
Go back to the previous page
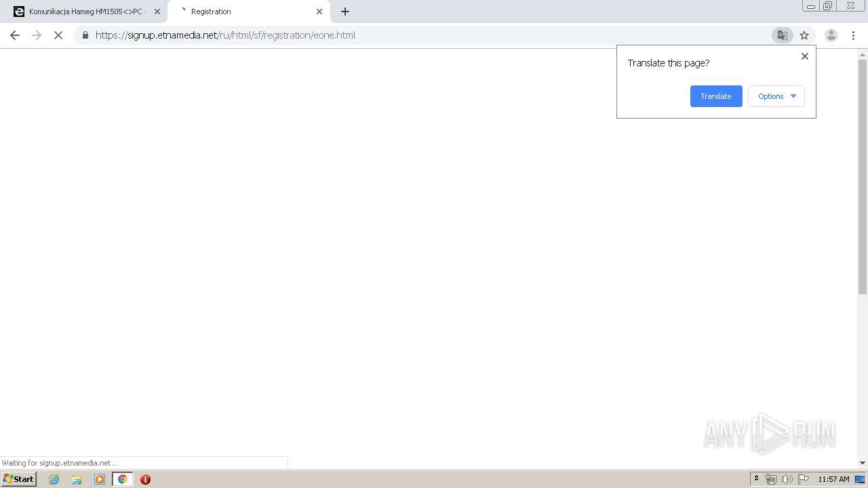[15, 35]
